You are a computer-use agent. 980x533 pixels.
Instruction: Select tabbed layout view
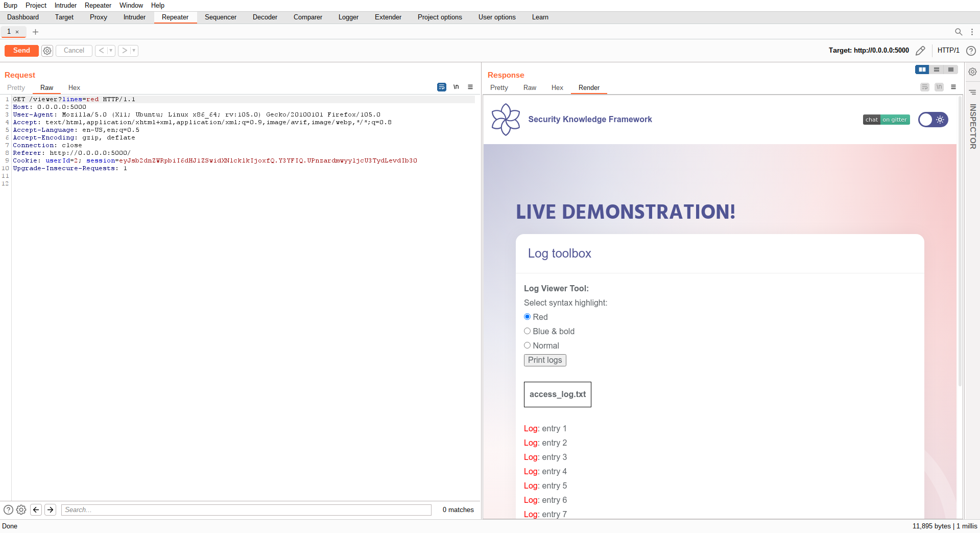(951, 69)
